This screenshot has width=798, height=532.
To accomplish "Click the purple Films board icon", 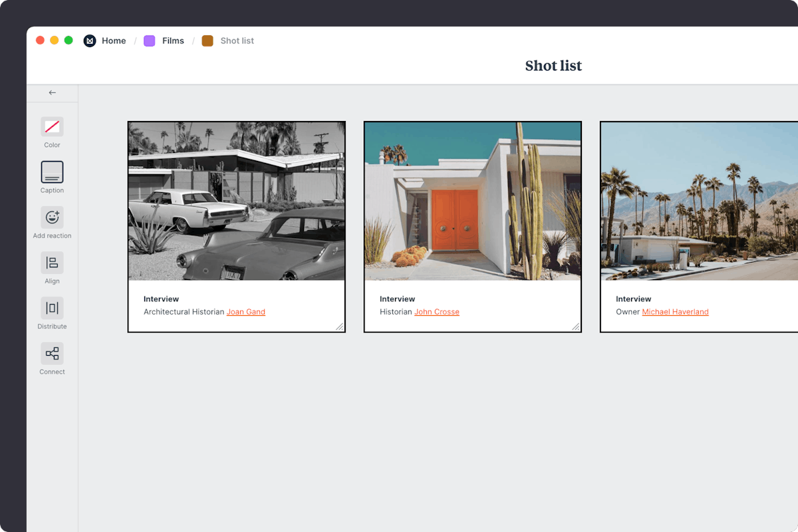I will coord(149,41).
